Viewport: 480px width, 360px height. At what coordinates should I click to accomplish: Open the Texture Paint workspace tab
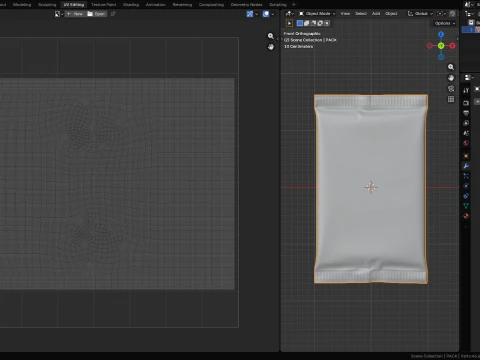point(103,5)
